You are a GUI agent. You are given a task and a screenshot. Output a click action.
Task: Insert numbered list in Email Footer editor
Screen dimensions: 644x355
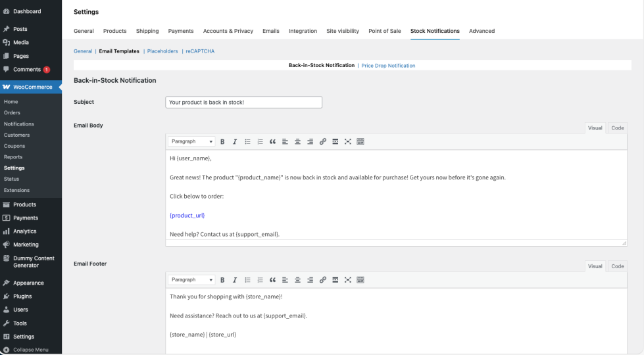coord(260,280)
